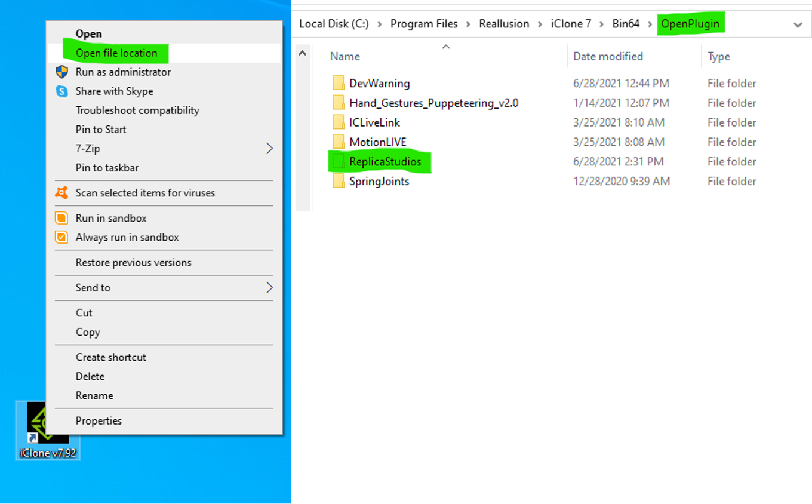
Task: Click the Skype icon in the context menu
Action: click(x=61, y=91)
